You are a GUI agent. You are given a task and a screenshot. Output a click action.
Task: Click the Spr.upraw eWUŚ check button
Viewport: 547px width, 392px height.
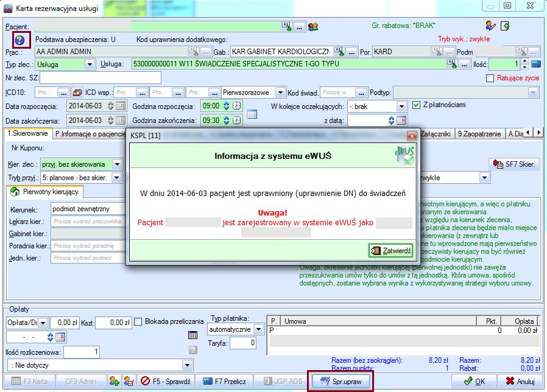point(341,381)
